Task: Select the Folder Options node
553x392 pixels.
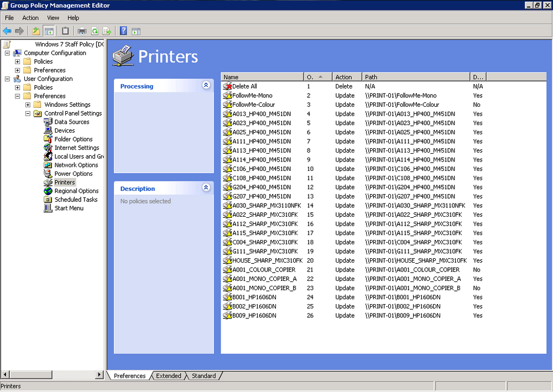Action: [x=74, y=139]
